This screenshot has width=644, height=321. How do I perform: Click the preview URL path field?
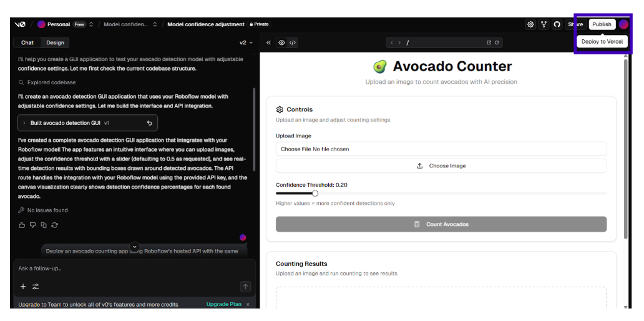click(444, 42)
